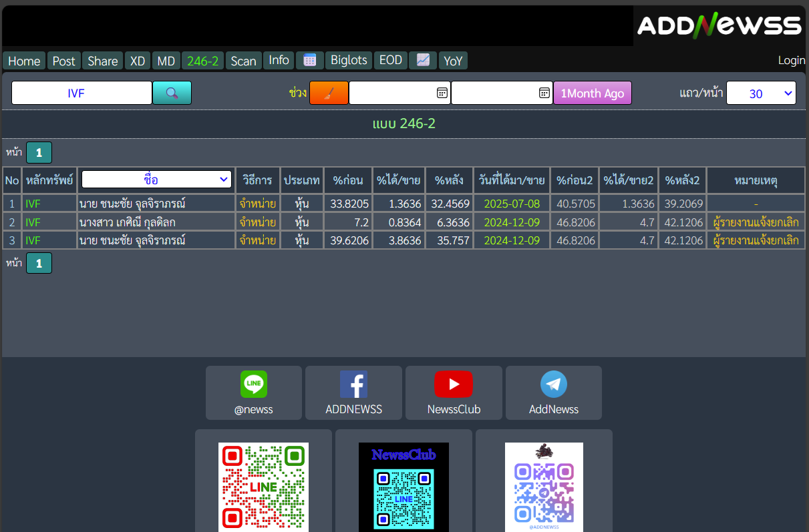Click top page 1 button
Viewport: 809px width, 532px height.
pos(39,153)
